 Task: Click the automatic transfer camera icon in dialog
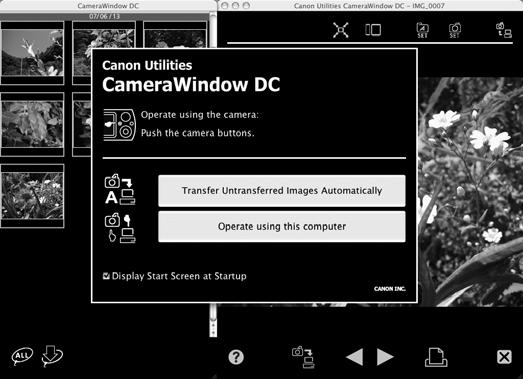click(120, 189)
